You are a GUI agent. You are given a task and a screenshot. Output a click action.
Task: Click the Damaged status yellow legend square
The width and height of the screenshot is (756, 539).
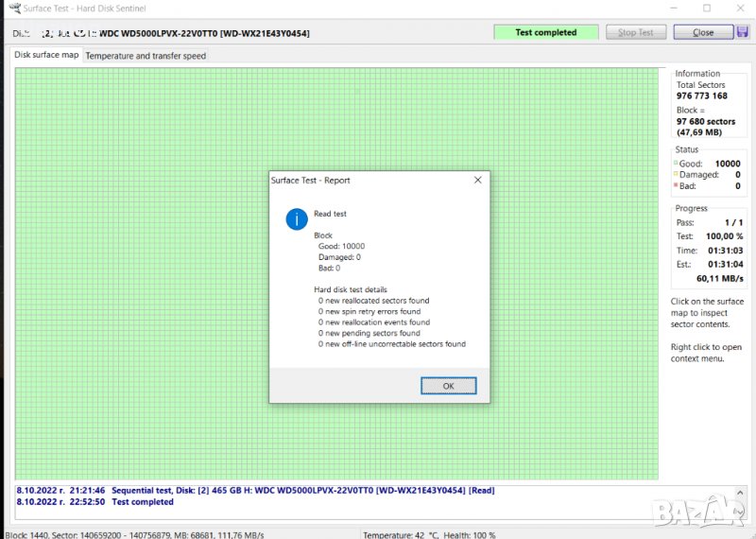click(676, 175)
